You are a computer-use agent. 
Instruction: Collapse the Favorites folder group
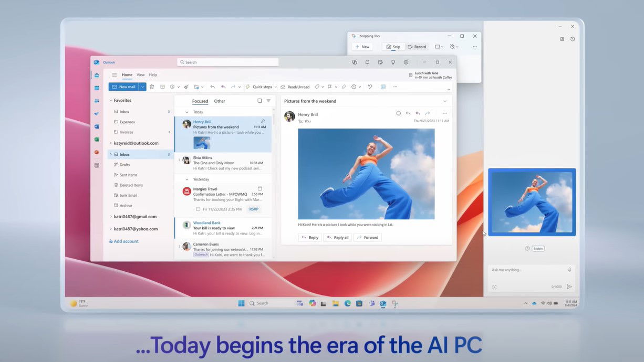(110, 100)
